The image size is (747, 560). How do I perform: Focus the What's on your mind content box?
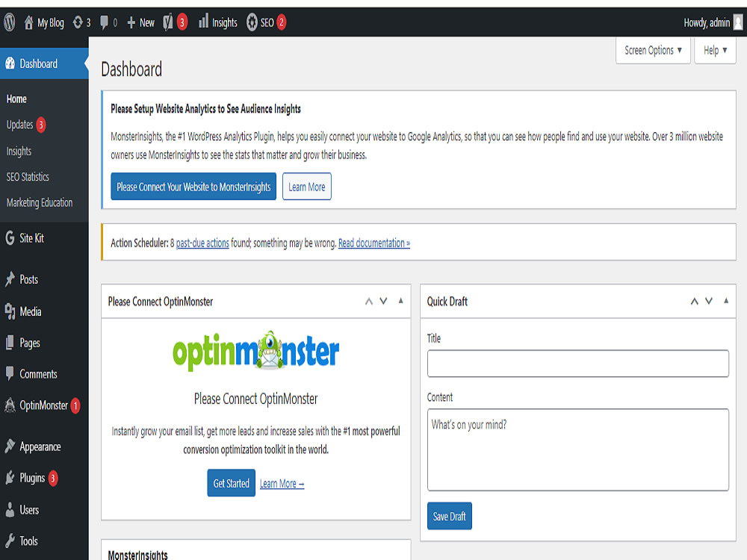point(578,449)
